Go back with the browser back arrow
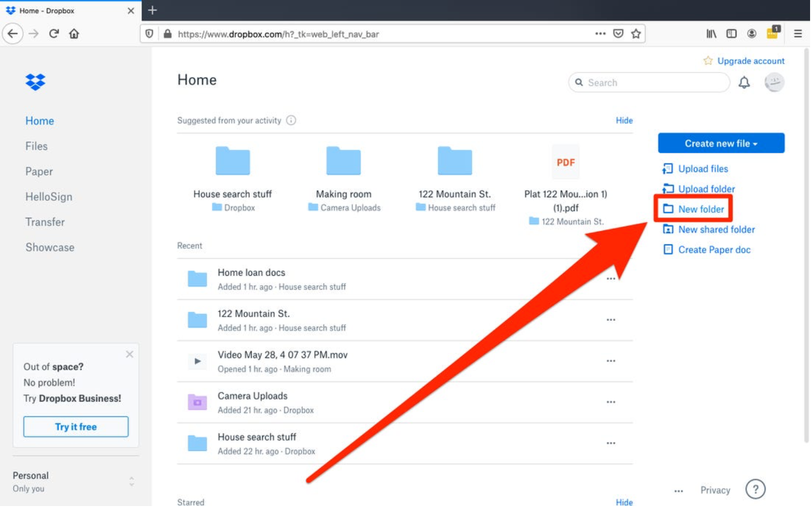 13,34
